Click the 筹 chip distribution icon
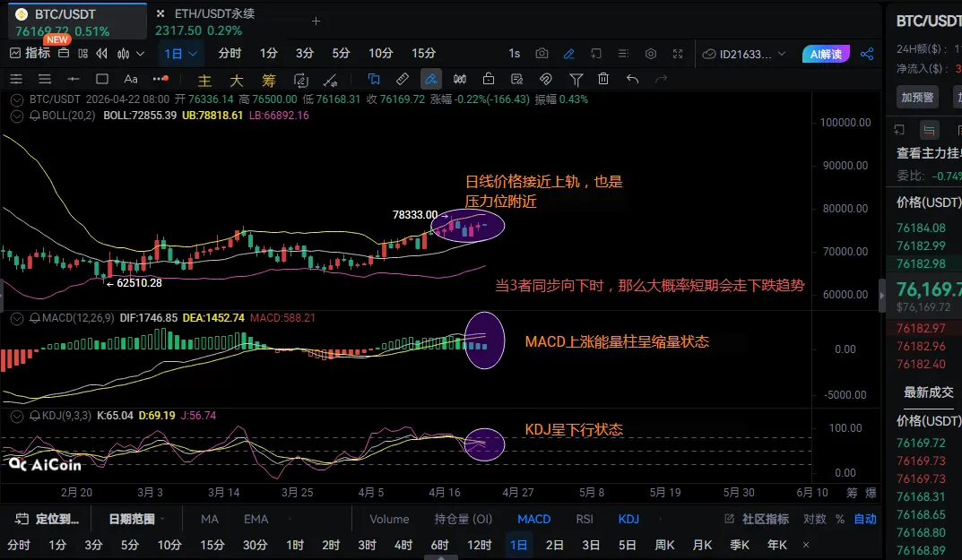Viewport: 962px width, 560px height. tap(268, 80)
